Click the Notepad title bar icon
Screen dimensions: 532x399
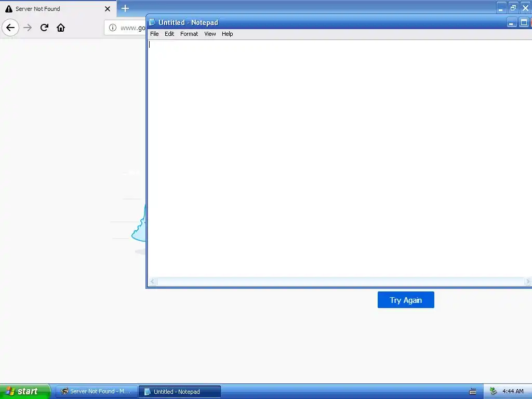click(152, 22)
